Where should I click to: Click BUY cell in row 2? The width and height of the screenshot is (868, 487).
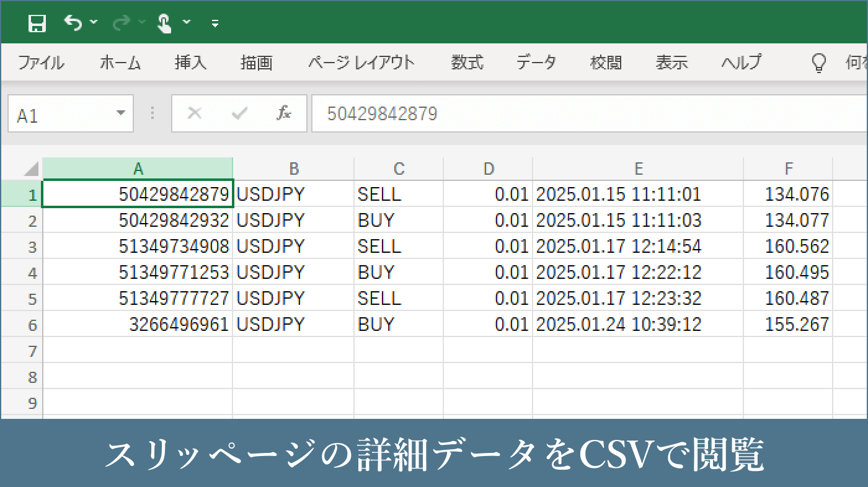399,220
